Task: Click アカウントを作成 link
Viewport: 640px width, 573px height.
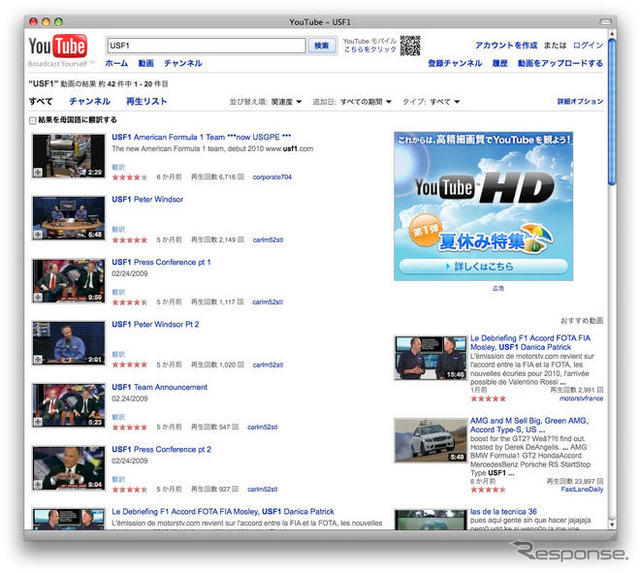Action: point(506,45)
